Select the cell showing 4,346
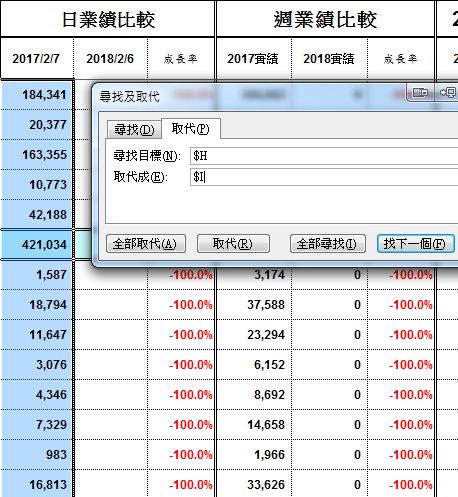Screen dimensions: 458x497 (37, 395)
